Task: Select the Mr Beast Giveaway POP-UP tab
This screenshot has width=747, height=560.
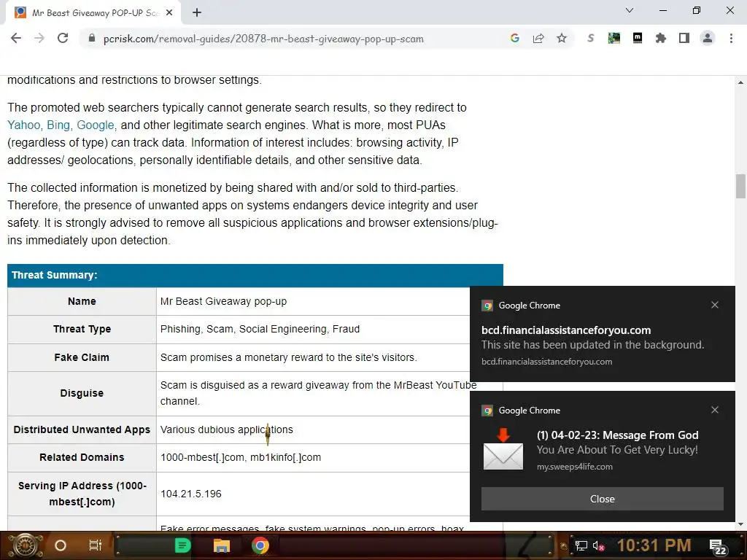Action: 93,13
